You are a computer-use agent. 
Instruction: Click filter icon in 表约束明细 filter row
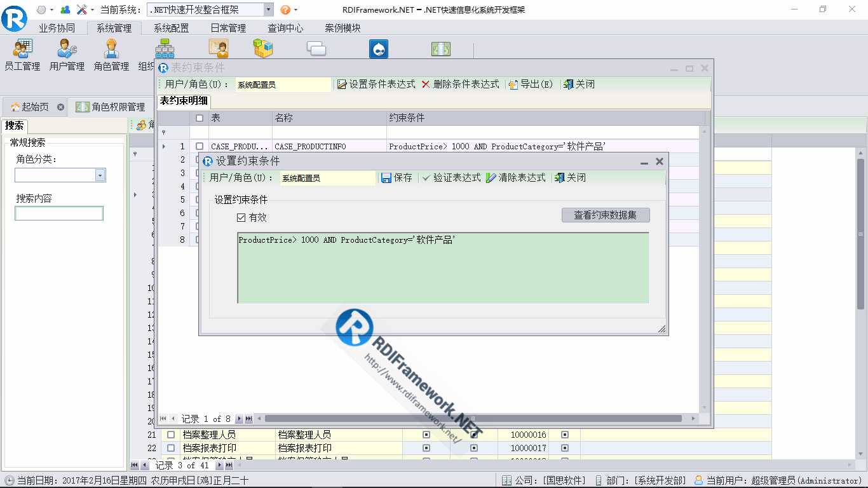pyautogui.click(x=163, y=132)
